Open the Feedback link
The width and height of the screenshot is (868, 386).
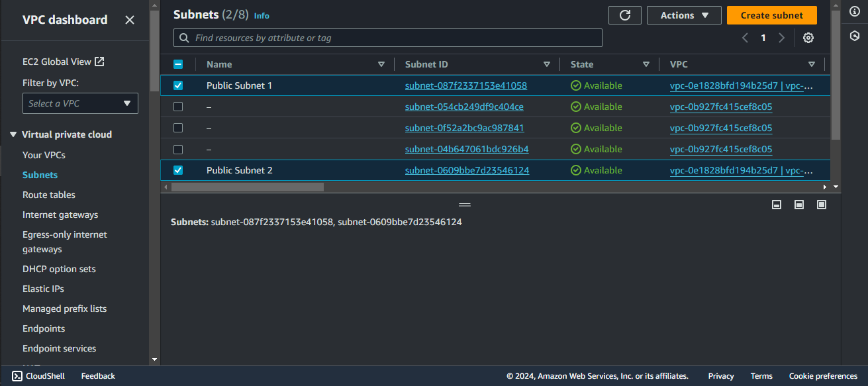(x=98, y=376)
